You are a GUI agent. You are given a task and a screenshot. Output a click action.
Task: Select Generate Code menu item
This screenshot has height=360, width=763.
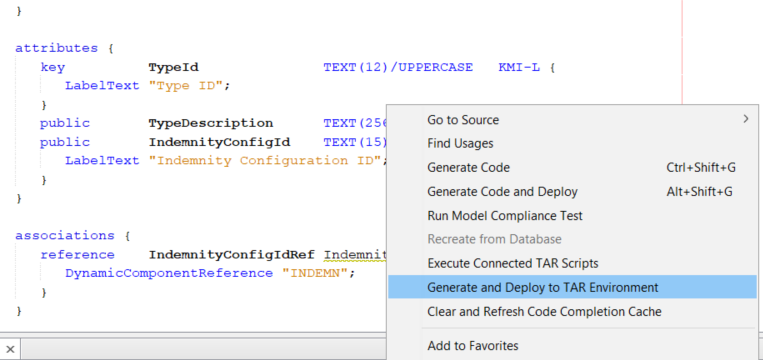(x=573, y=168)
